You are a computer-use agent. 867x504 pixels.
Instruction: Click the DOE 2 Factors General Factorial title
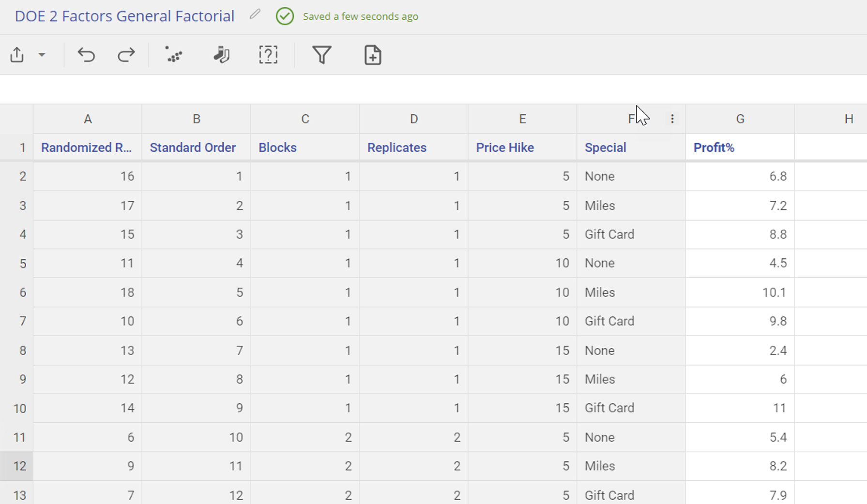[124, 16]
